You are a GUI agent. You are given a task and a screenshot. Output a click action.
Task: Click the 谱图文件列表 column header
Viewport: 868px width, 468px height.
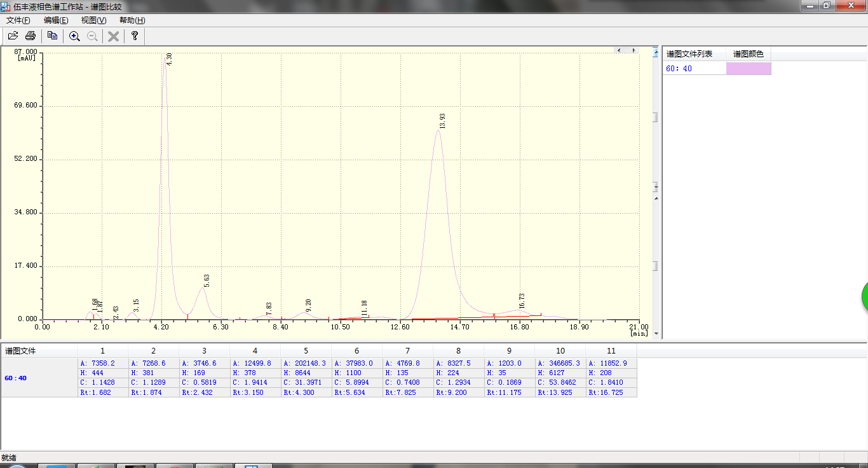click(x=695, y=54)
